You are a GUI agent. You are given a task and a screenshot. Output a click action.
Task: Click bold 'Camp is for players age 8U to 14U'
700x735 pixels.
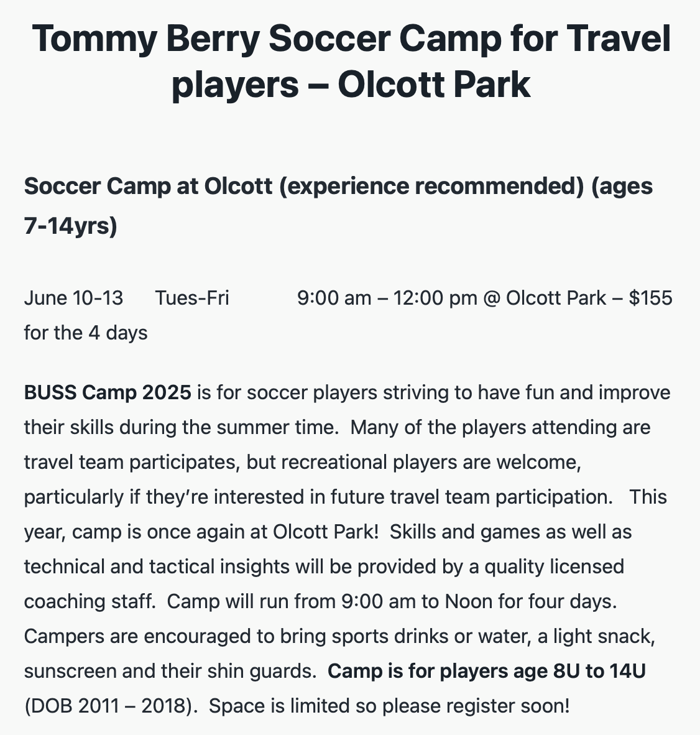(487, 671)
